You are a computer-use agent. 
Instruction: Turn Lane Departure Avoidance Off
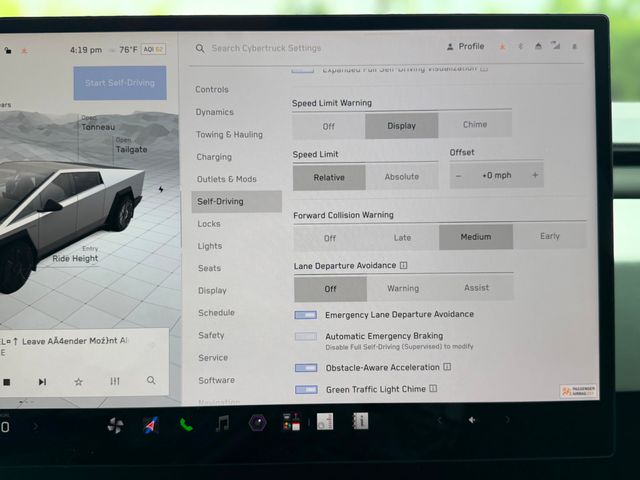coord(330,289)
